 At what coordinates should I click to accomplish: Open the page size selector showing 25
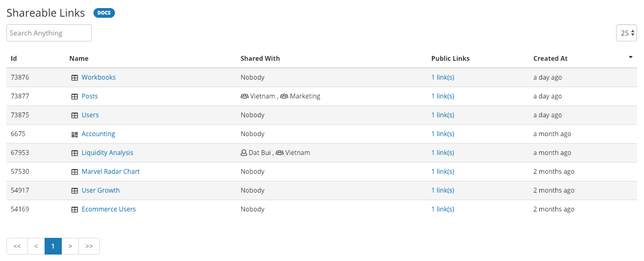click(x=626, y=33)
